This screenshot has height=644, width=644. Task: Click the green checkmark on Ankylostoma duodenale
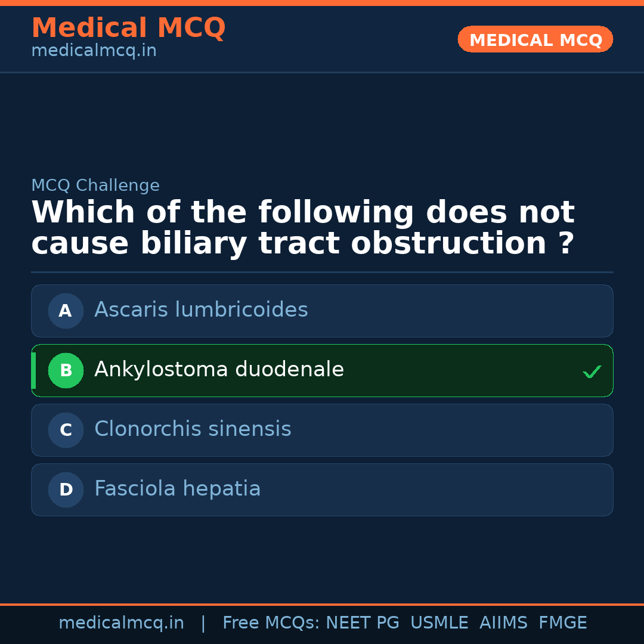[x=592, y=371]
